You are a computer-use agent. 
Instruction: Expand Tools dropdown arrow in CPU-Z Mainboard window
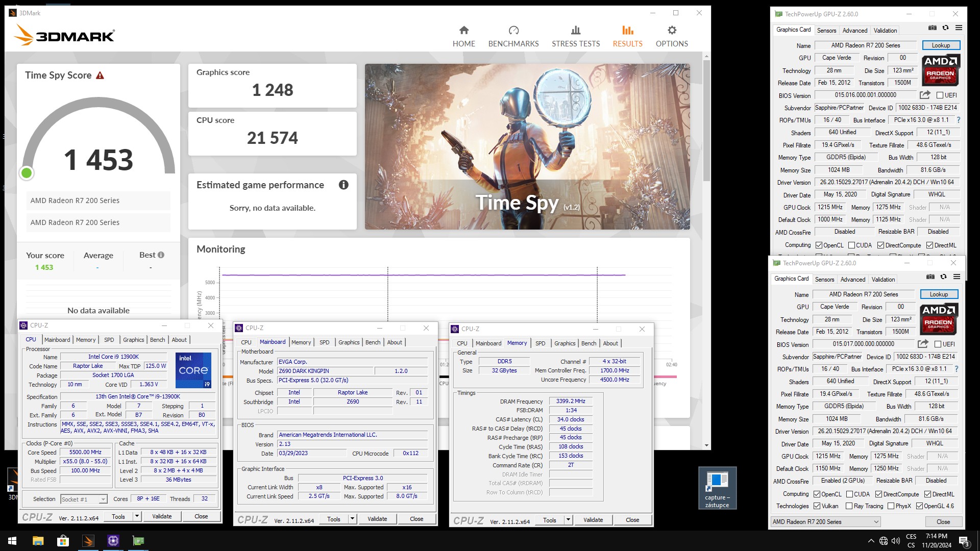pyautogui.click(x=352, y=519)
